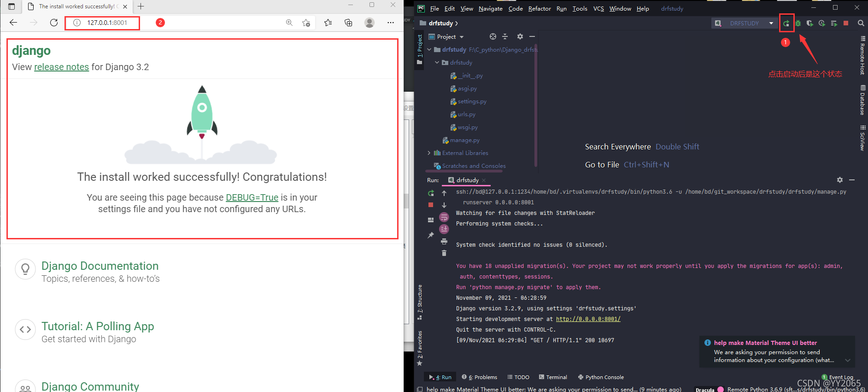Toggle the Database side panel

(862, 100)
